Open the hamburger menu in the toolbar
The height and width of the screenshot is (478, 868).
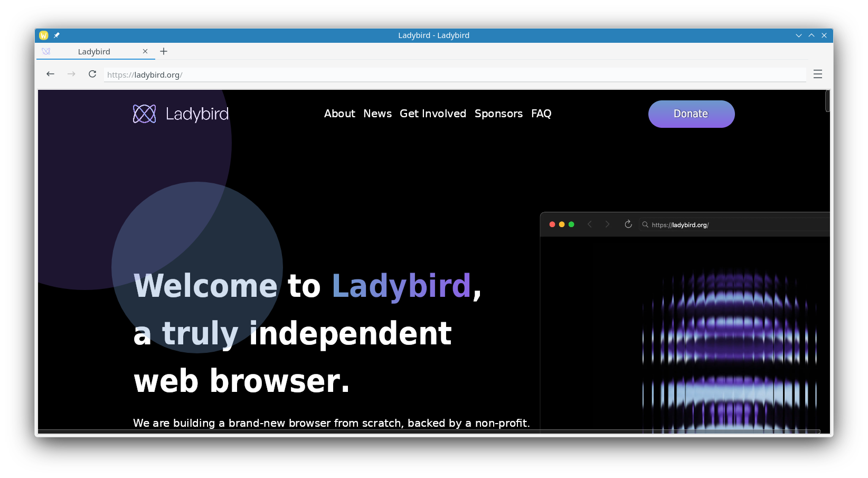(x=817, y=74)
